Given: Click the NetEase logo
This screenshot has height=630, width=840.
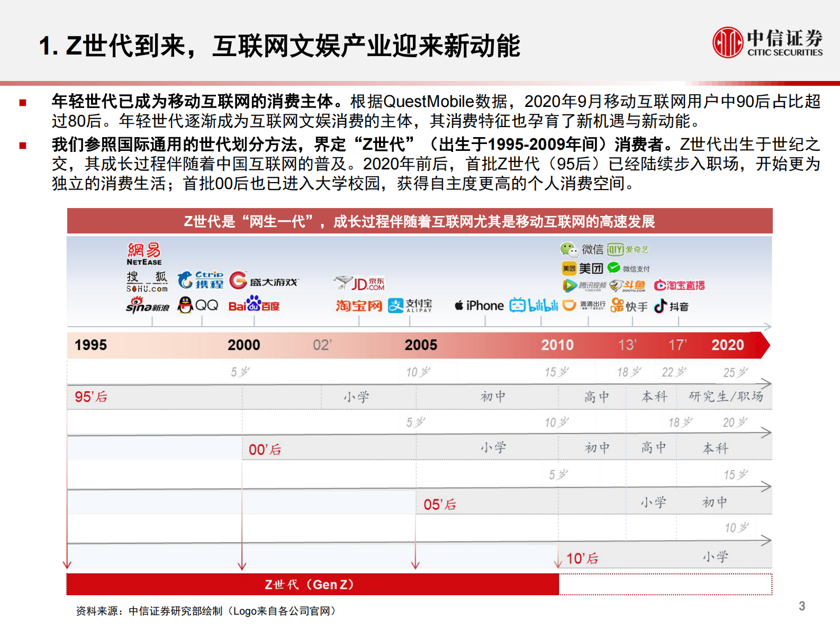Looking at the screenshot, I should 144,254.
